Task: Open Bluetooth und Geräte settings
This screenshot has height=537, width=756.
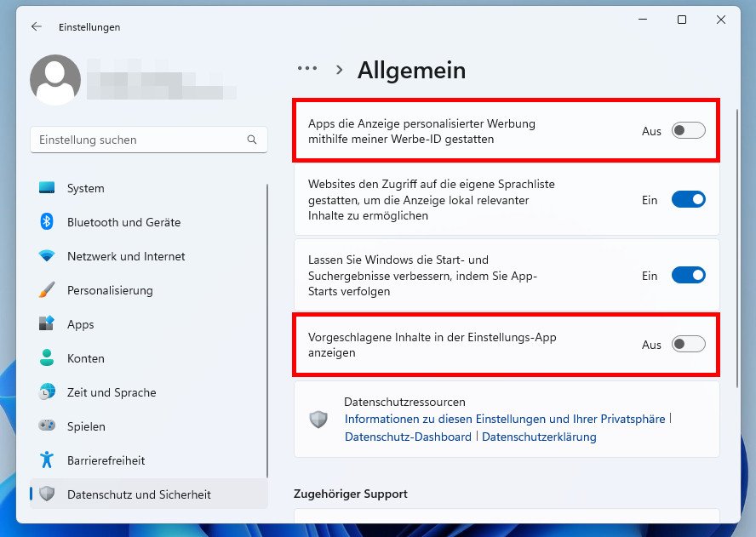Action: click(46, 222)
